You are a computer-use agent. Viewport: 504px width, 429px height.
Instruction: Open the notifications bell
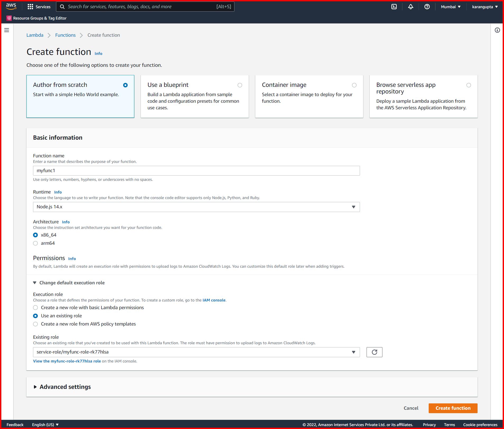pyautogui.click(x=410, y=7)
